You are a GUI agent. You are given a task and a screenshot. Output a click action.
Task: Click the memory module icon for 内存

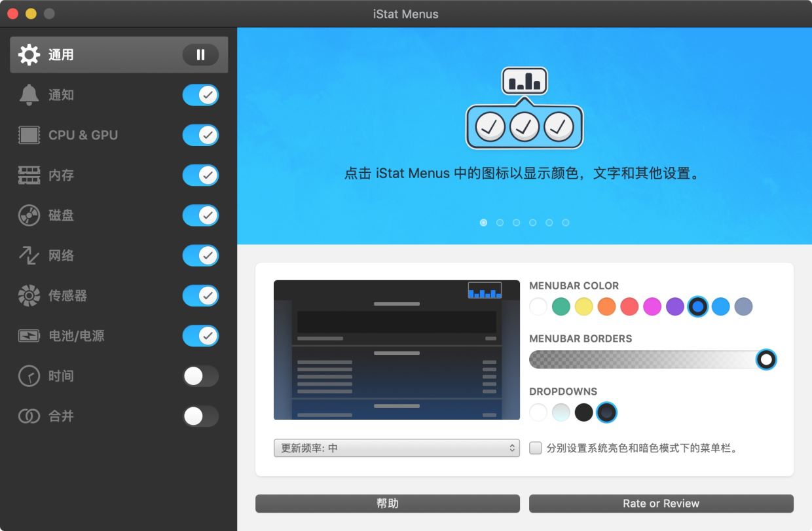[29, 175]
